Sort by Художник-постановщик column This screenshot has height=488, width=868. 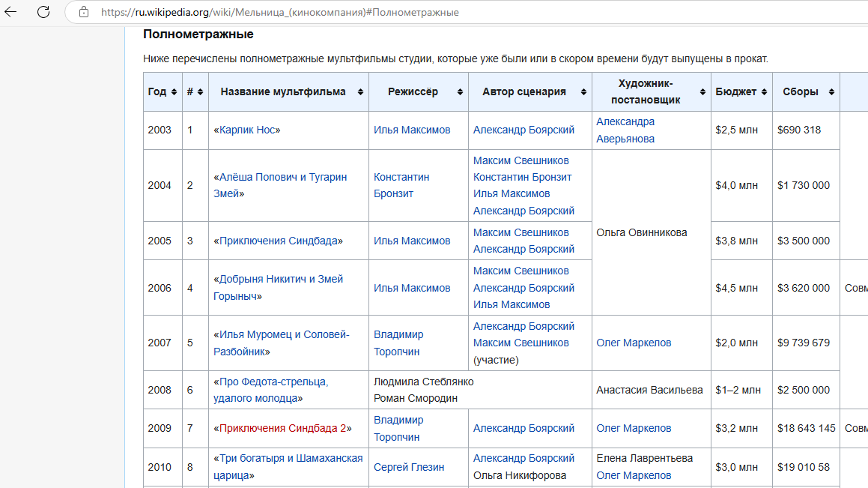(x=702, y=92)
